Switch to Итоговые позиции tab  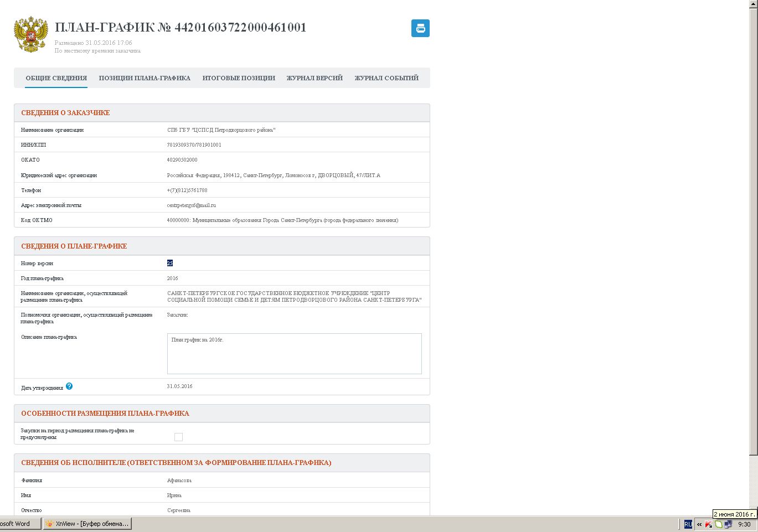239,78
